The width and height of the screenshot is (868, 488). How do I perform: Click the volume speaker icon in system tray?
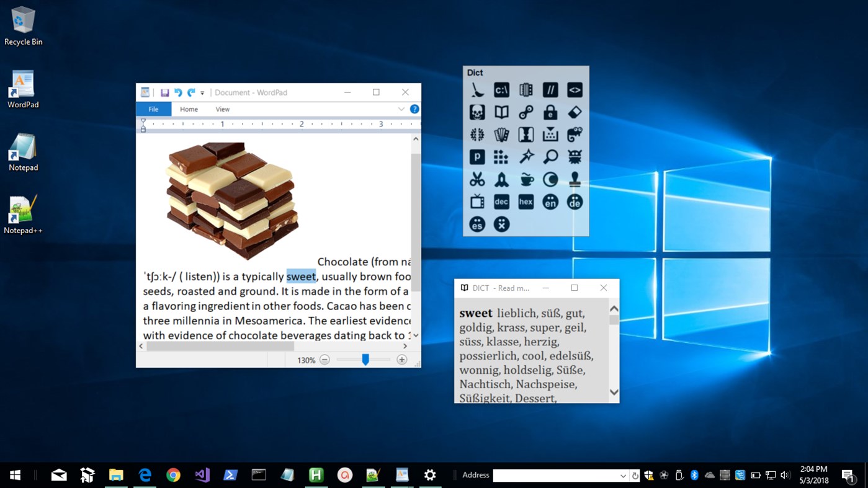click(785, 476)
